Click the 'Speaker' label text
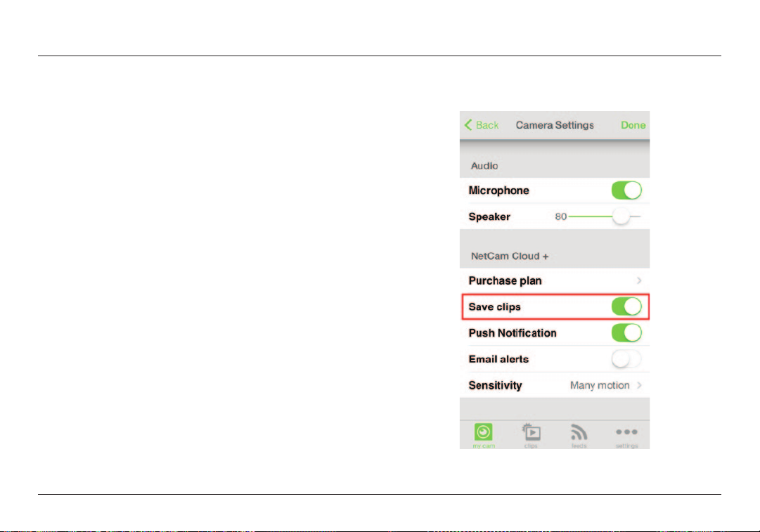The width and height of the screenshot is (760, 532). pyautogui.click(x=489, y=216)
